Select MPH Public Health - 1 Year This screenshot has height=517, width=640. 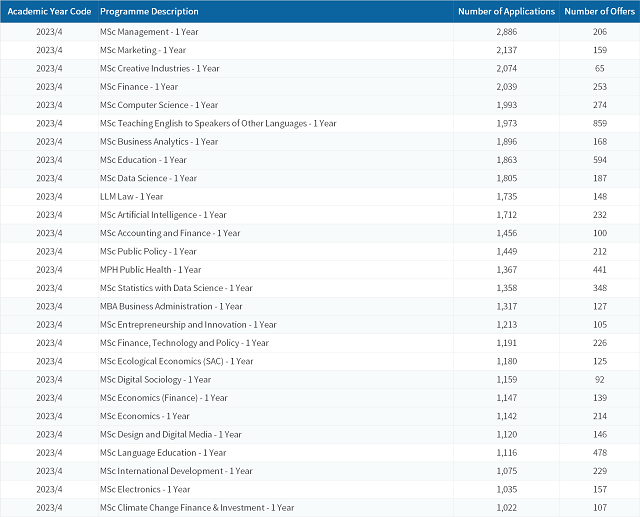tap(151, 270)
